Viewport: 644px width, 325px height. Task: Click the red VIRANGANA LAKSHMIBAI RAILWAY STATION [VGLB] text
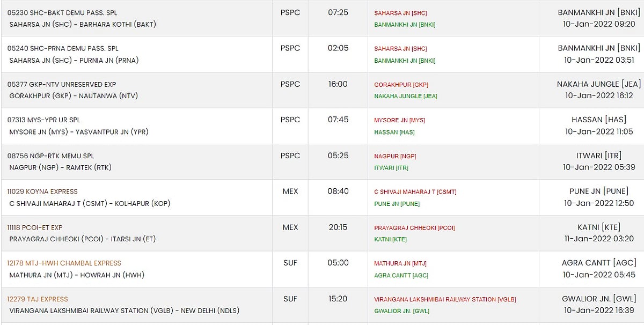445,300
